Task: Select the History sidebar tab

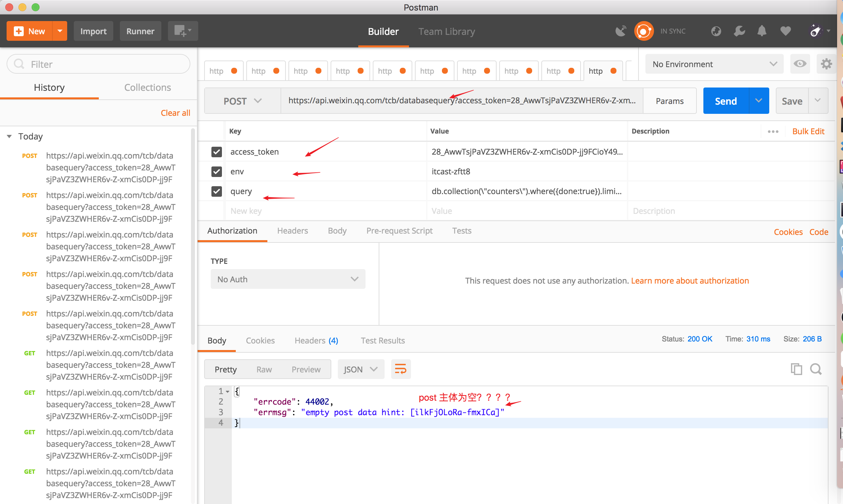Action: [49, 87]
